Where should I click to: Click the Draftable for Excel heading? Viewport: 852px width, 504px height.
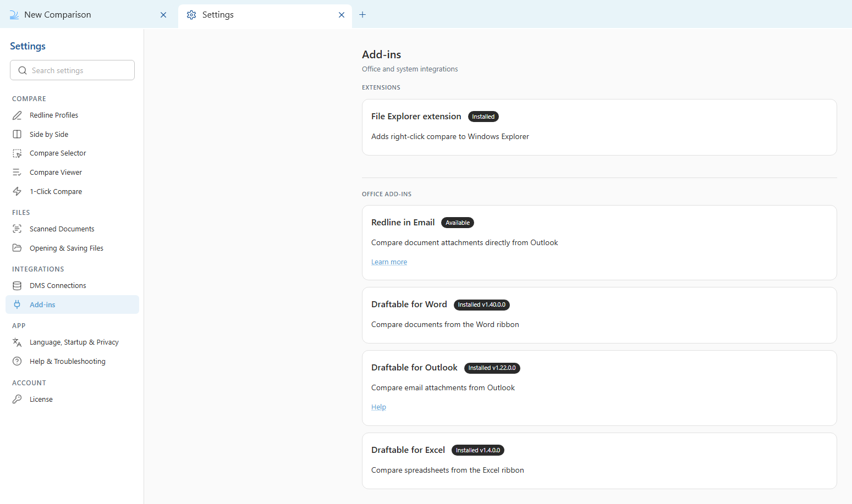click(408, 450)
